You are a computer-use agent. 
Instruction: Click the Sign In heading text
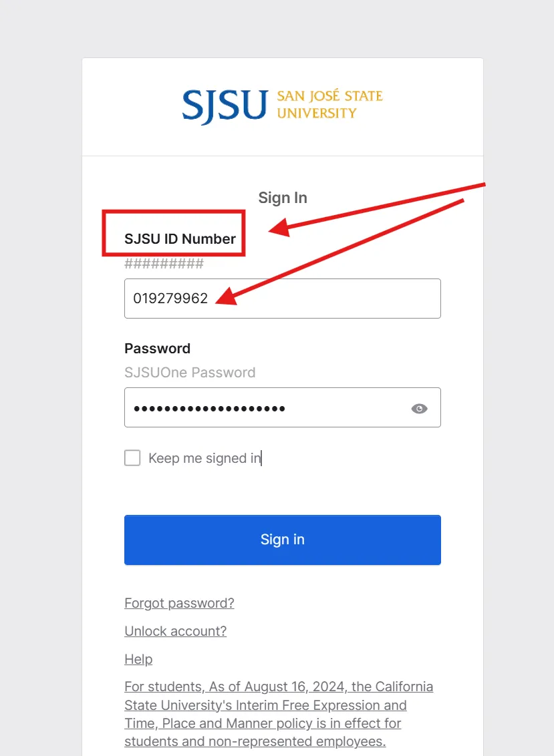pyautogui.click(x=283, y=198)
